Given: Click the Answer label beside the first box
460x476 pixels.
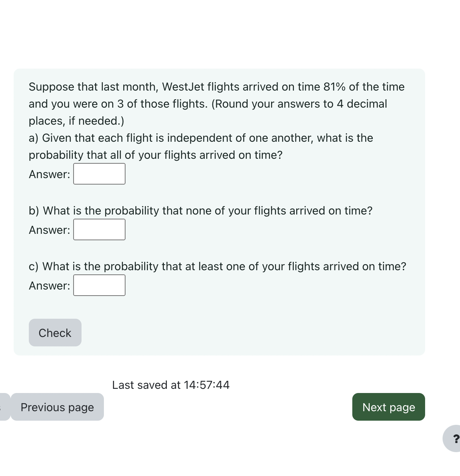Looking at the screenshot, I should pyautogui.click(x=49, y=174).
